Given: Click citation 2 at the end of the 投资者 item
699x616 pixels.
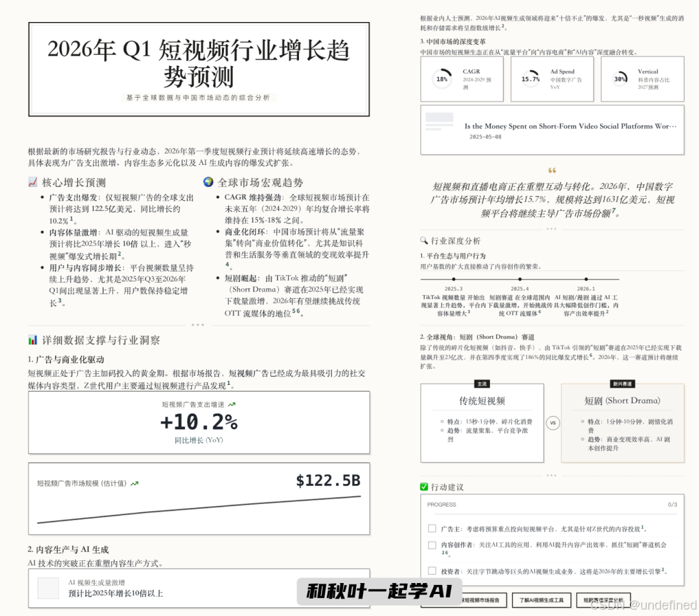Looking at the screenshot, I should click(663, 569).
